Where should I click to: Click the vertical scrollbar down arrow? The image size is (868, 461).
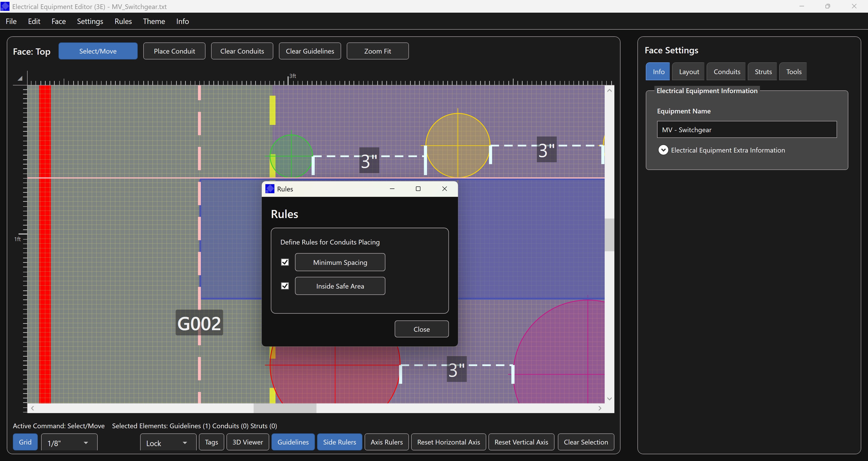(x=609, y=399)
